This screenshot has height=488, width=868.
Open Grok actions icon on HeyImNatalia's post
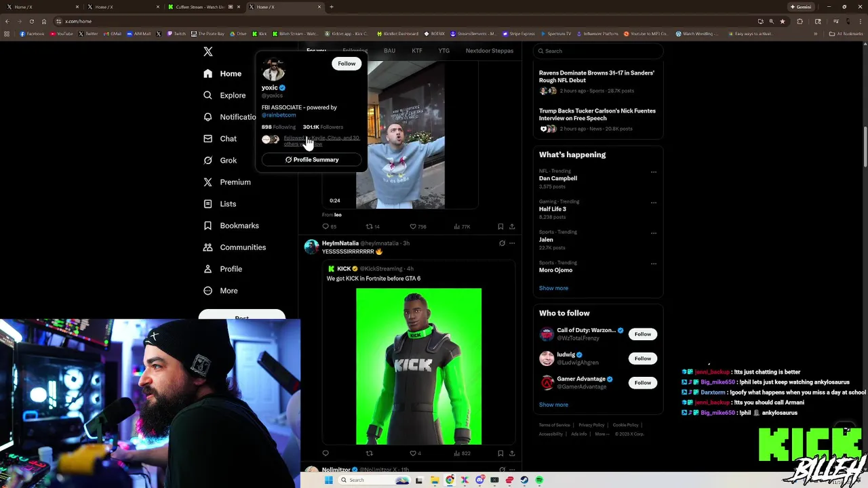point(502,243)
